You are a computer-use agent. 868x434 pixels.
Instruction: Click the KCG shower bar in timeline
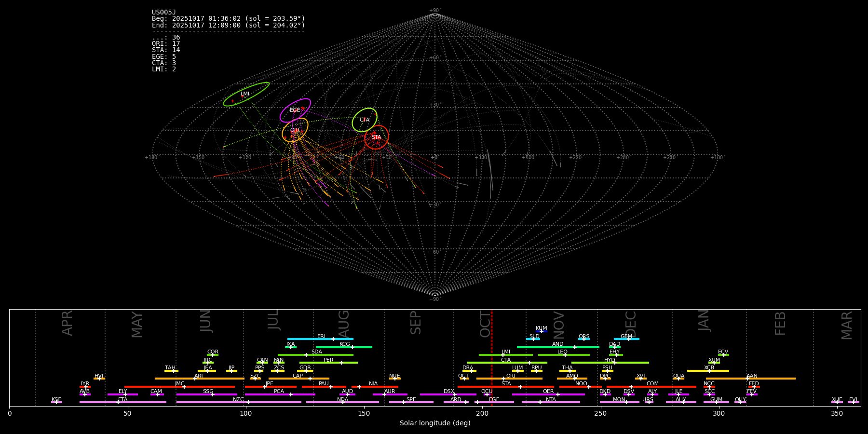point(344,347)
